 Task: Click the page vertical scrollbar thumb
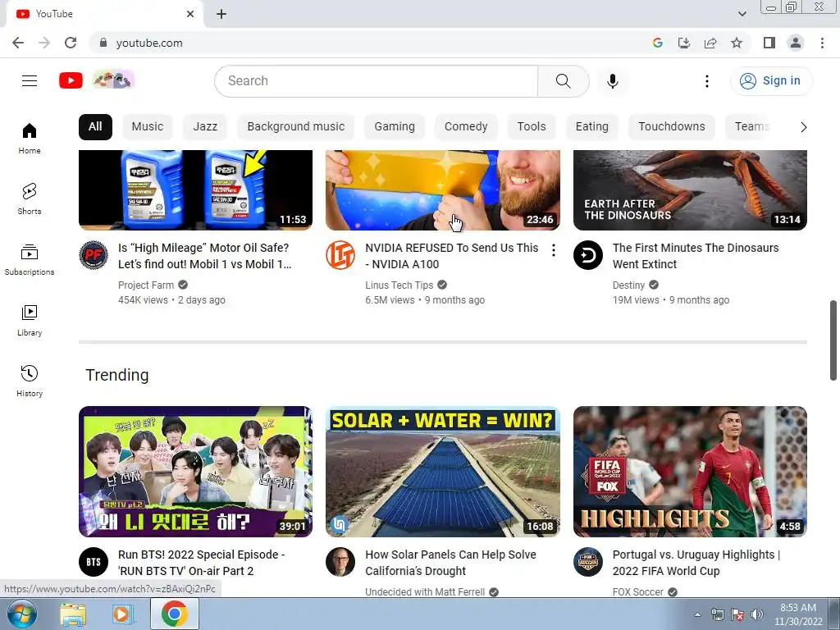[x=833, y=340]
